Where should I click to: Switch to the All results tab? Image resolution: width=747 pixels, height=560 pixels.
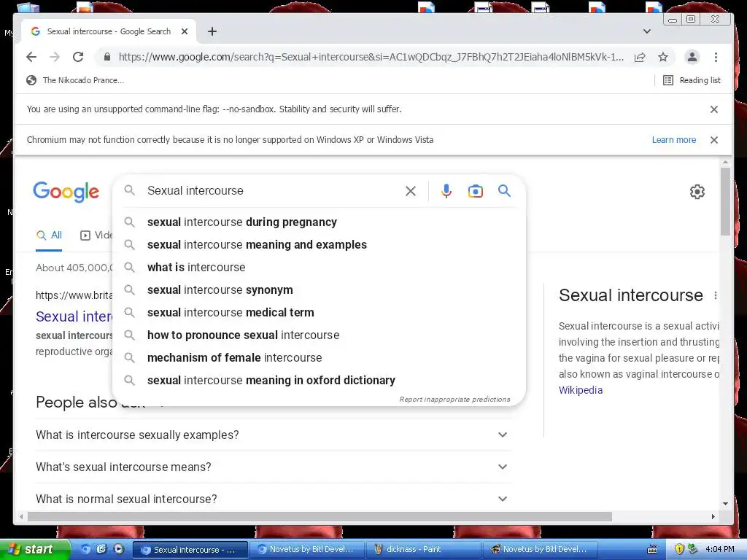(49, 236)
